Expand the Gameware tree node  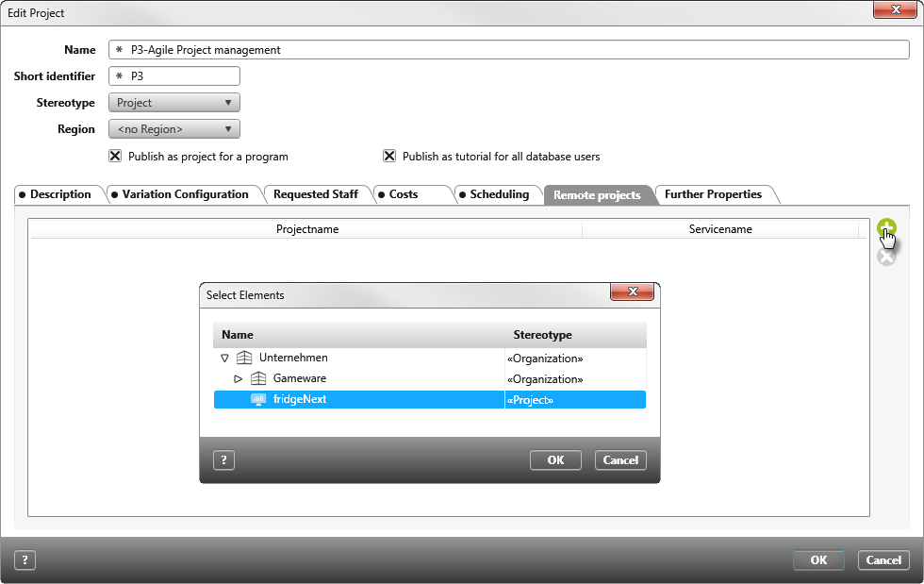238,378
